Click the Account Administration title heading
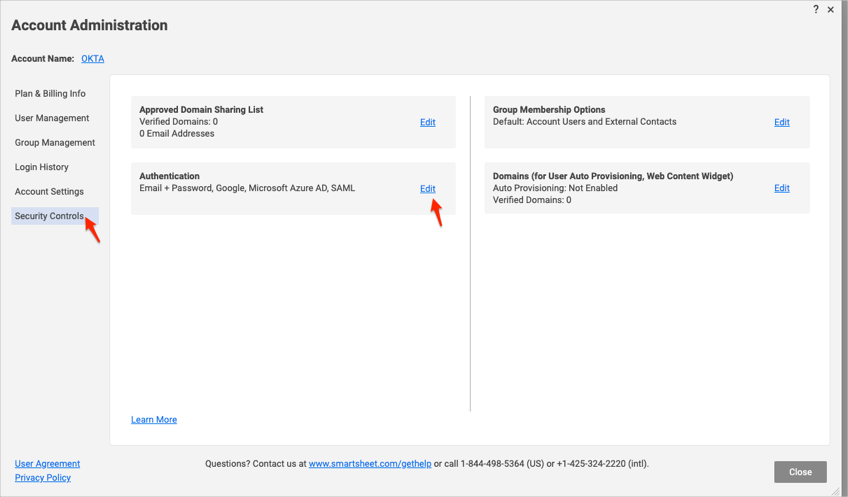The height and width of the screenshot is (497, 848). tap(89, 25)
